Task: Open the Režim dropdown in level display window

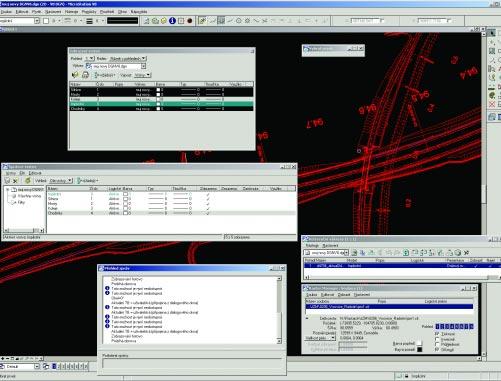Action: (x=128, y=58)
